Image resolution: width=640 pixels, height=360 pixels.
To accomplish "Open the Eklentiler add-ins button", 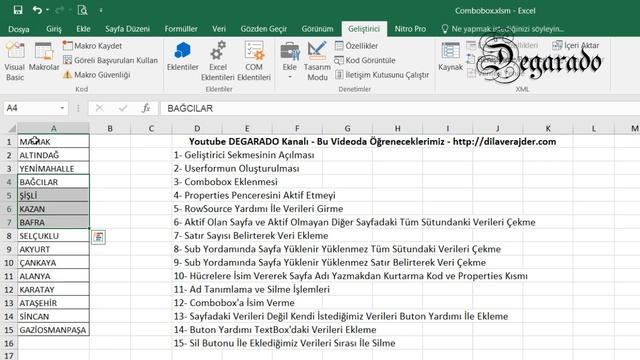I will click(x=182, y=57).
